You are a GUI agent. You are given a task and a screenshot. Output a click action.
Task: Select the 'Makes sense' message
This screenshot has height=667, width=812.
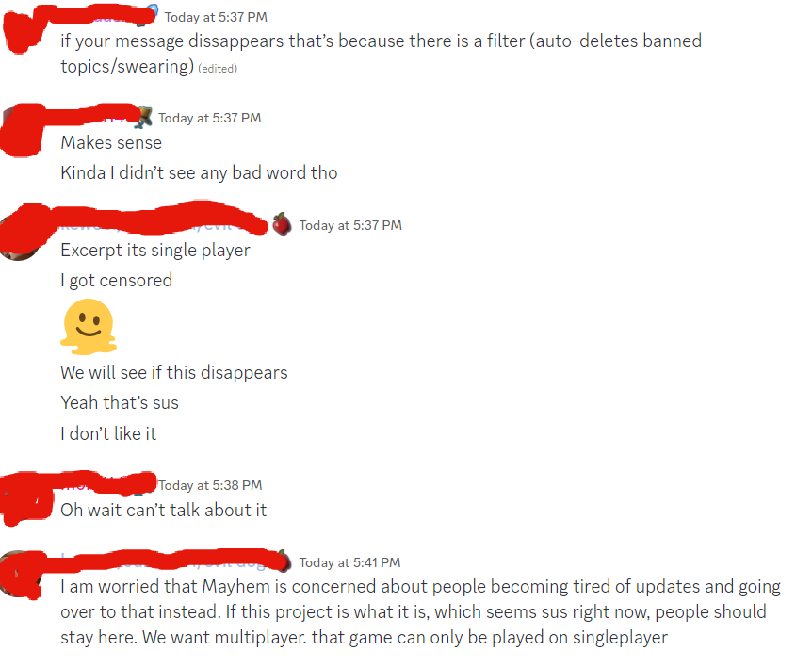point(111,142)
